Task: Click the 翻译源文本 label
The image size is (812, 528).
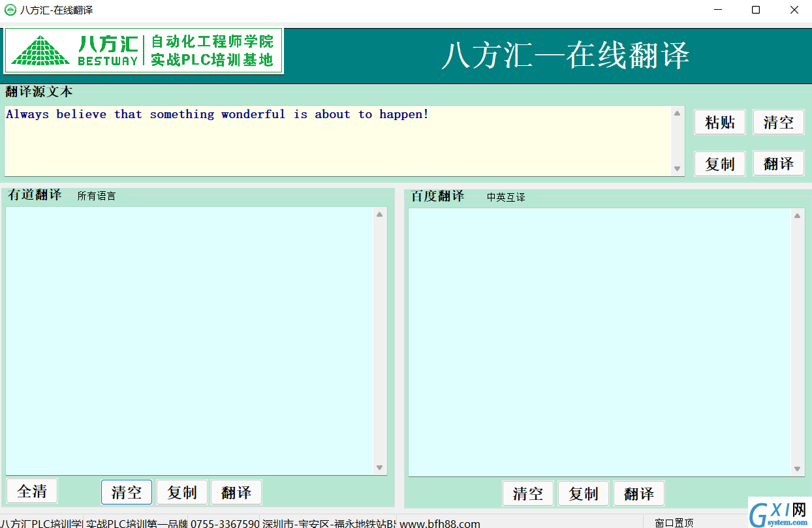Action: point(39,91)
